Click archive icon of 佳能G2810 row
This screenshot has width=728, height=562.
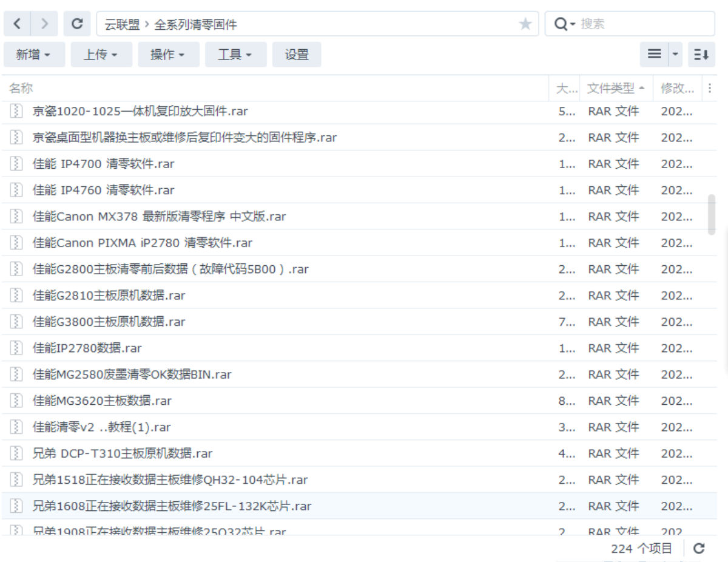[x=16, y=296]
